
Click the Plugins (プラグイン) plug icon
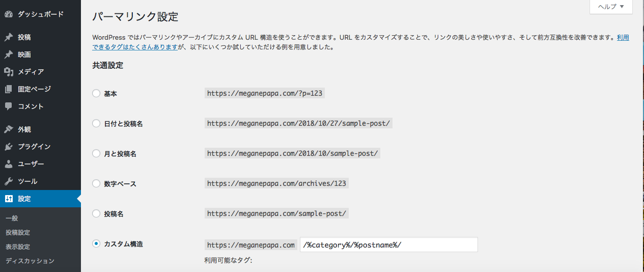point(9,147)
